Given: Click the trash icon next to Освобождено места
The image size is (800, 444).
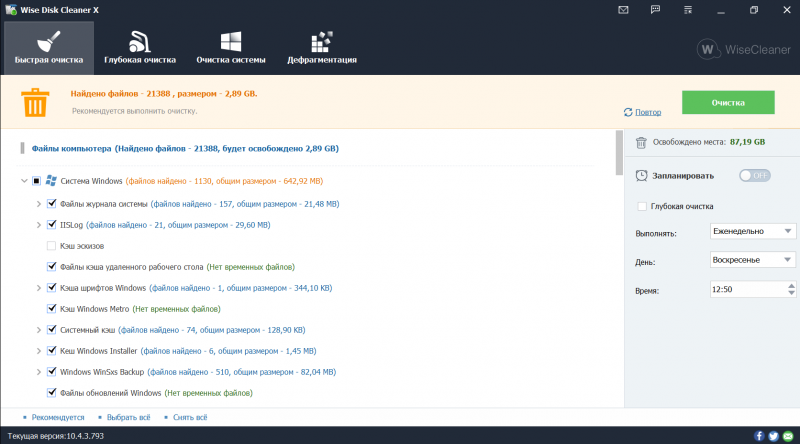Looking at the screenshot, I should coord(641,142).
